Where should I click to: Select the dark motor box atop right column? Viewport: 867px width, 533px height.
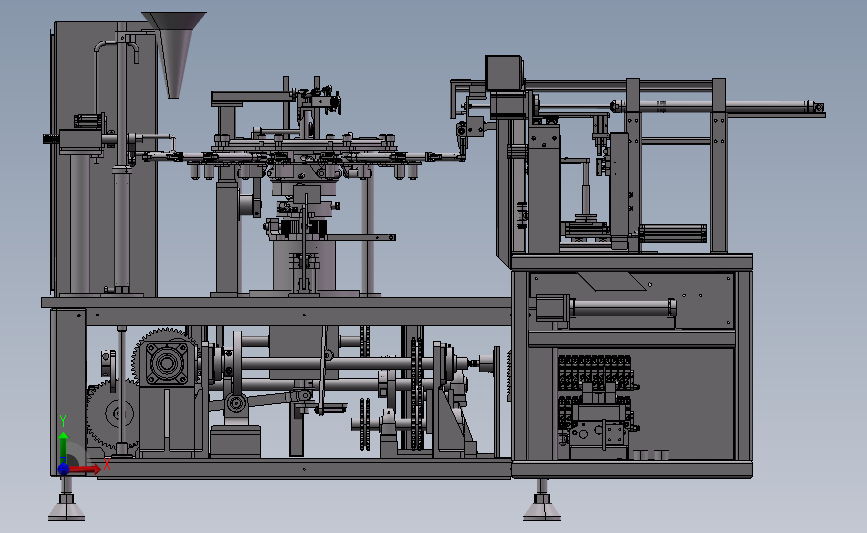click(504, 72)
